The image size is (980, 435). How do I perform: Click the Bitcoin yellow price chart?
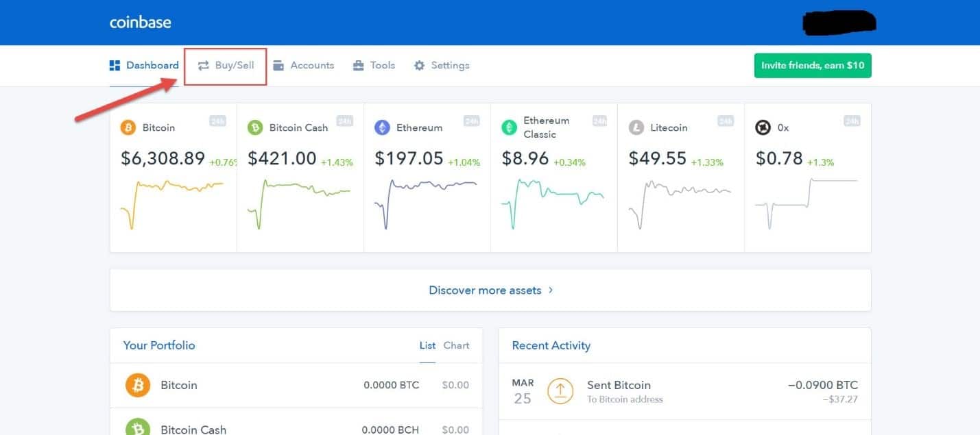point(172,204)
